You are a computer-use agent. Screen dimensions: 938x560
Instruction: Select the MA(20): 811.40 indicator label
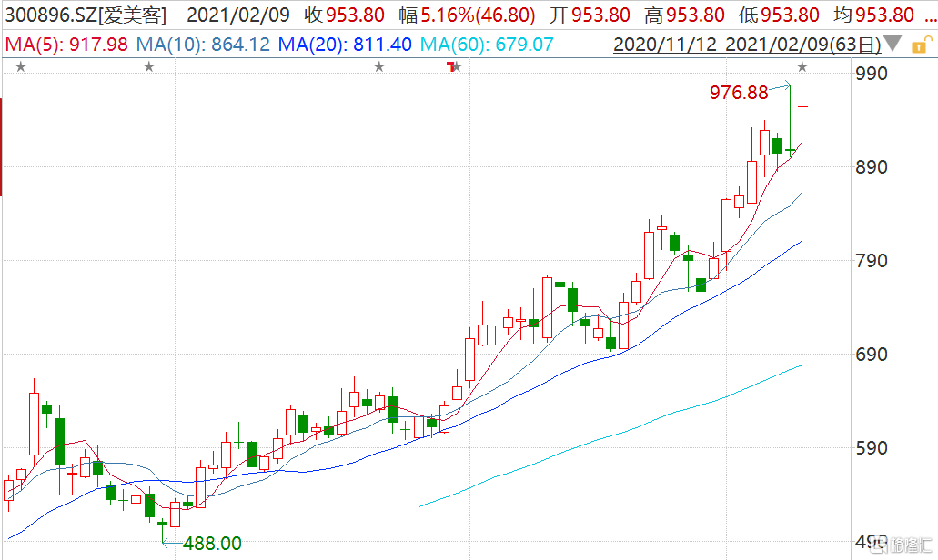345,45
